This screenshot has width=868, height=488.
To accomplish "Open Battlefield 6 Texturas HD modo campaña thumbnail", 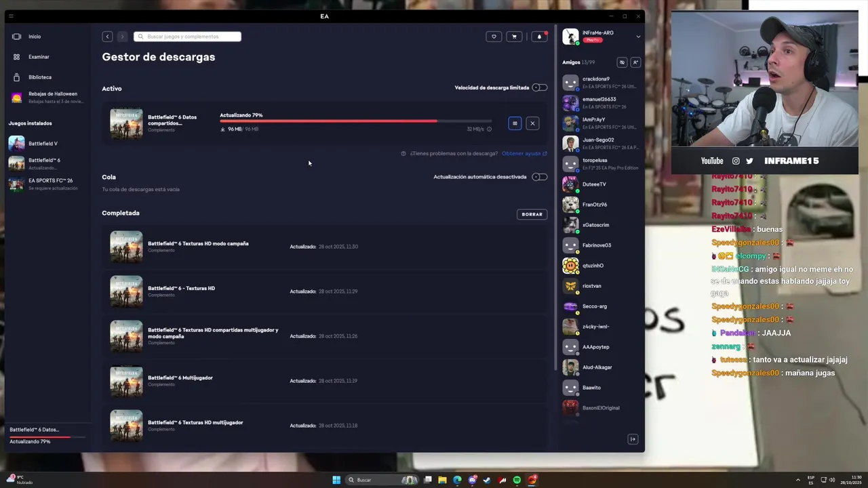I will (x=127, y=247).
